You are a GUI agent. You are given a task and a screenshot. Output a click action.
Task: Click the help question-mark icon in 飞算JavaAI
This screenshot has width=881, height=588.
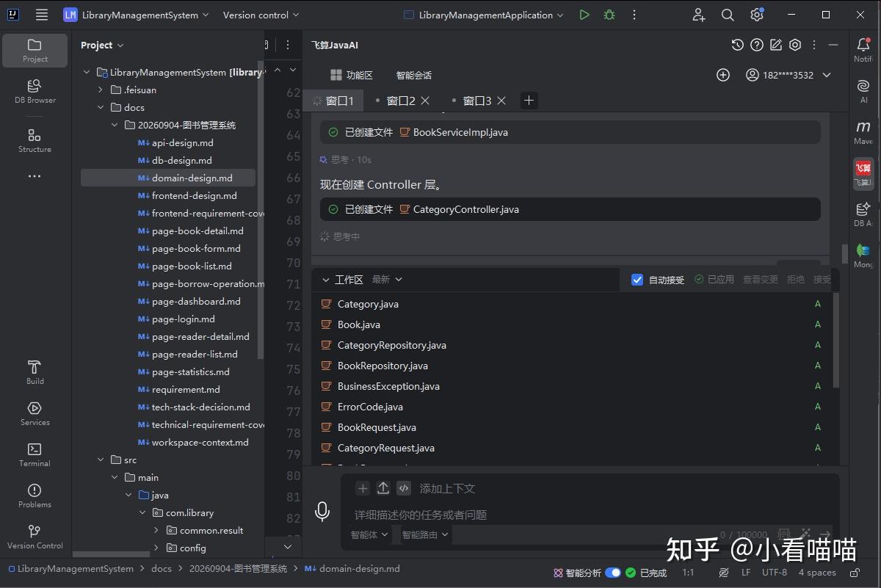click(x=757, y=46)
